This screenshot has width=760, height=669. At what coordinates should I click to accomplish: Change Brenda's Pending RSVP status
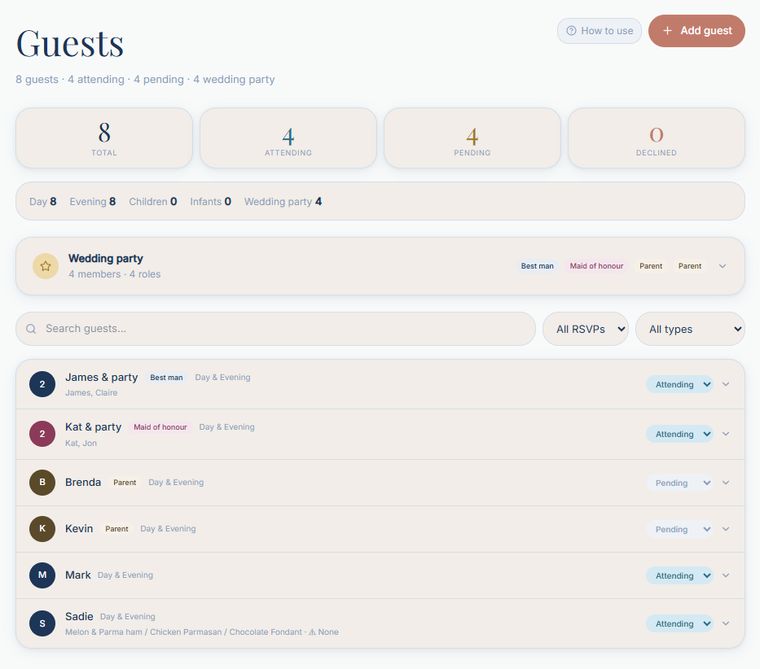coord(680,483)
